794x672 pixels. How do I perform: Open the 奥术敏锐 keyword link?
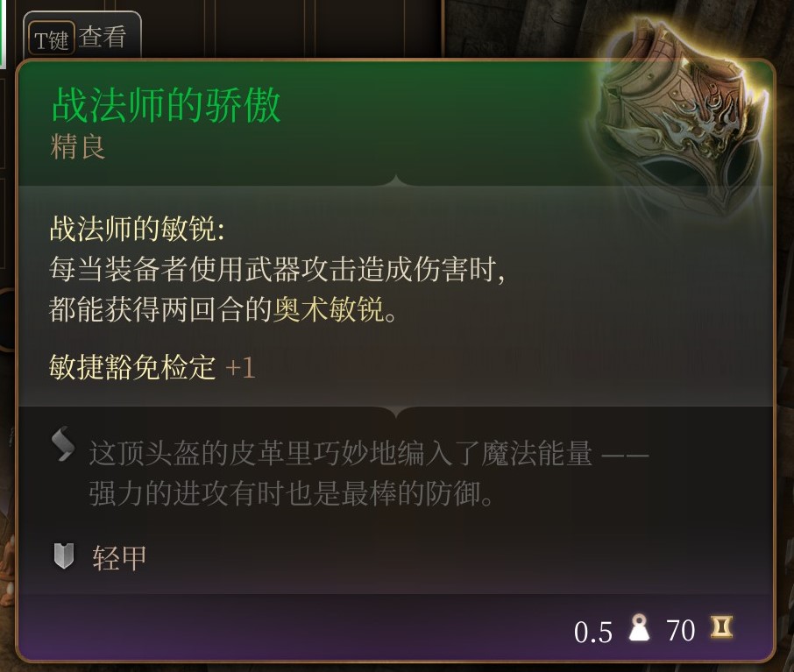click(x=328, y=308)
